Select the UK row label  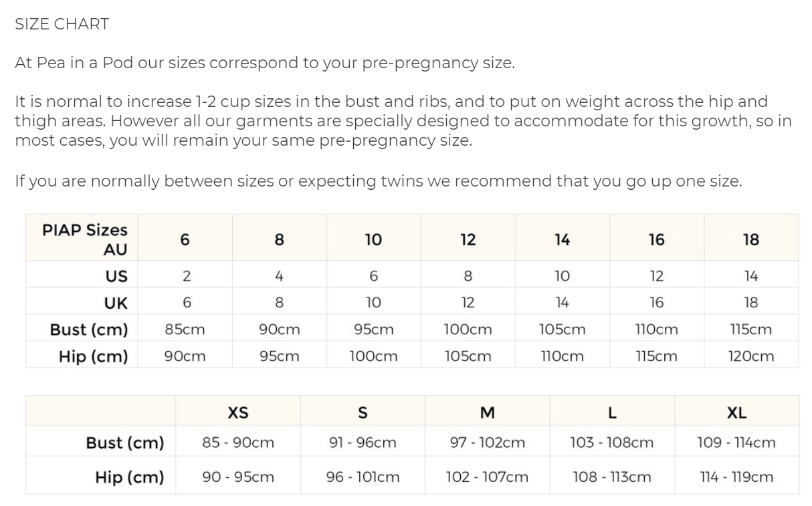tap(116, 303)
